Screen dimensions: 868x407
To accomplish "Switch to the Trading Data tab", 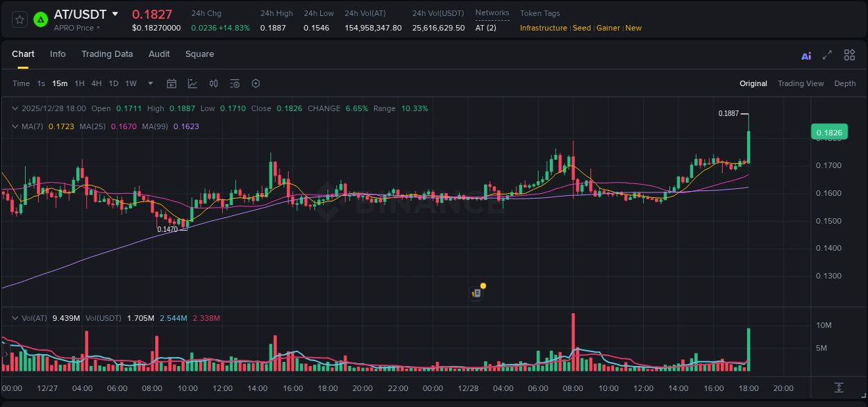I will 107,54.
